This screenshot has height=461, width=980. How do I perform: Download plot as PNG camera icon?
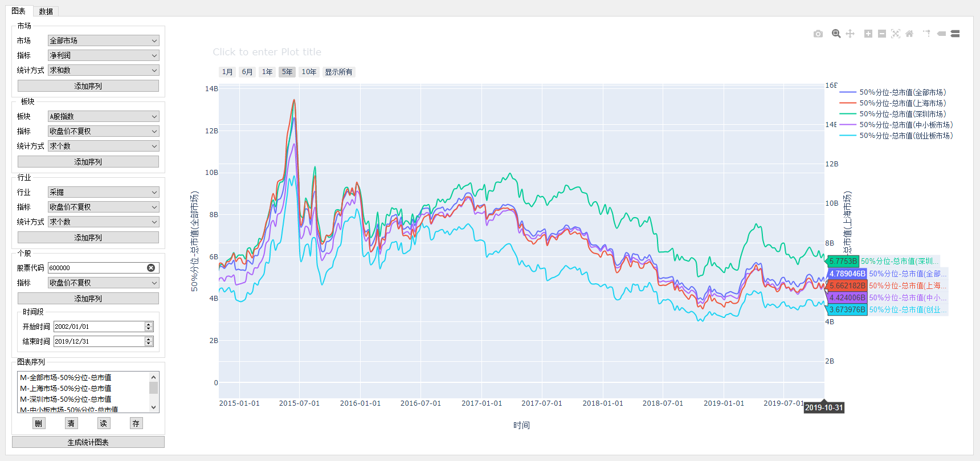pyautogui.click(x=818, y=34)
